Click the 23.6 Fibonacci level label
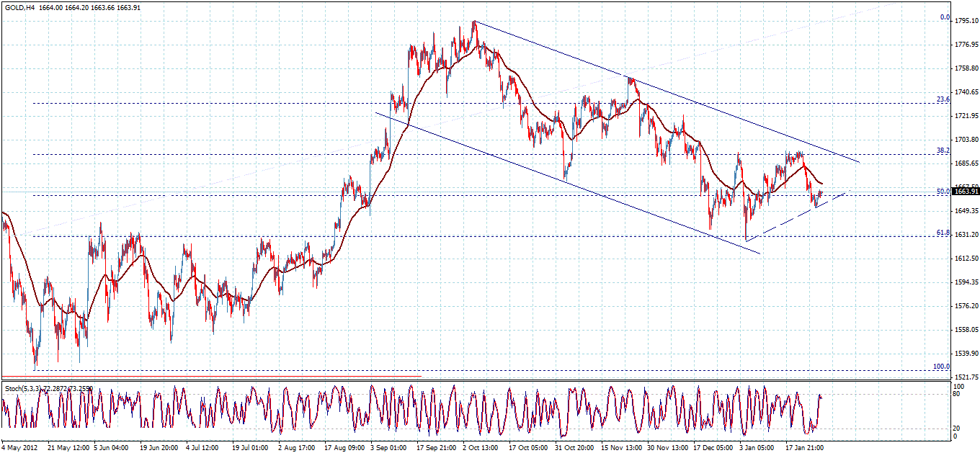This screenshot has width=980, height=453. [x=943, y=99]
